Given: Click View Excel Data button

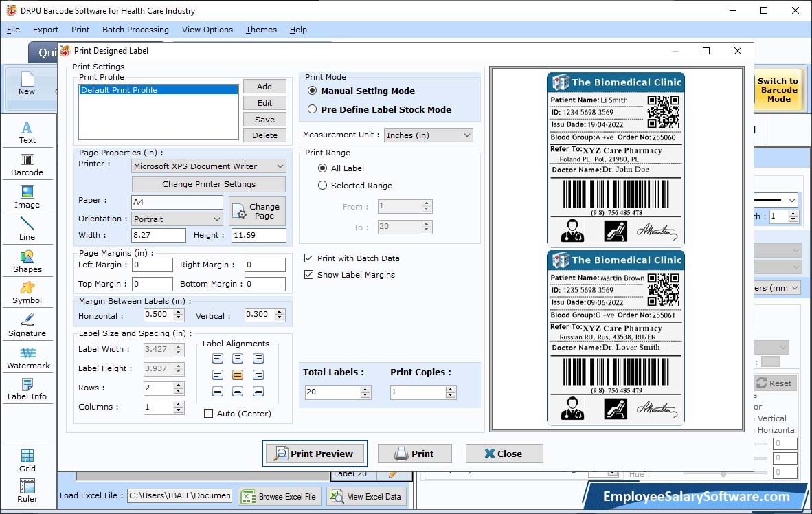Looking at the screenshot, I should coord(366,496).
